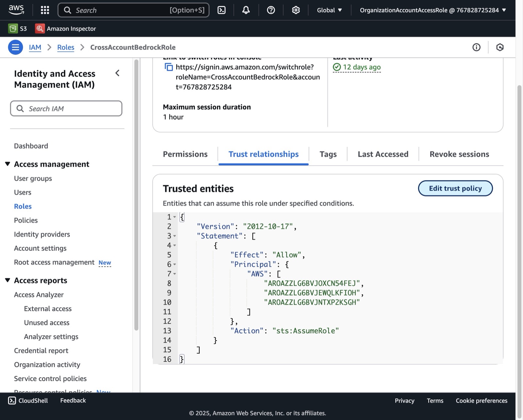Click the "AROAZZLG6BVJEWQLKFIOH" principal text
523x420 pixels.
[312, 293]
